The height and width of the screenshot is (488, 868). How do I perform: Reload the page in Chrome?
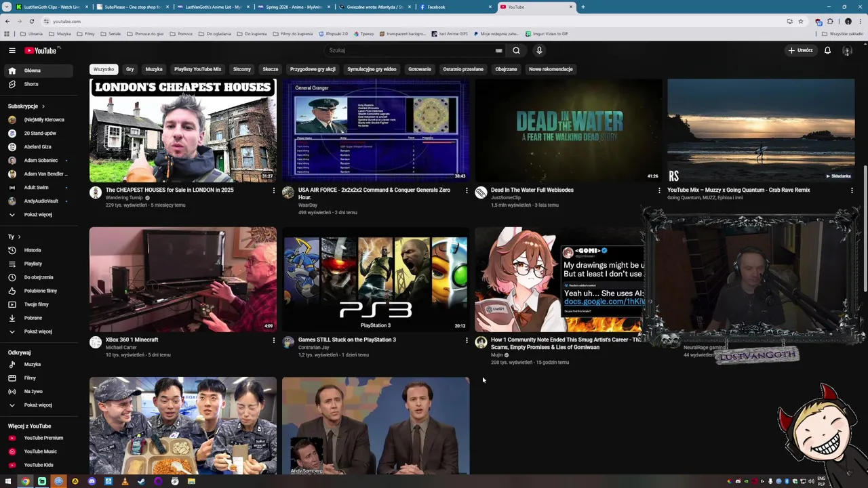point(31,21)
